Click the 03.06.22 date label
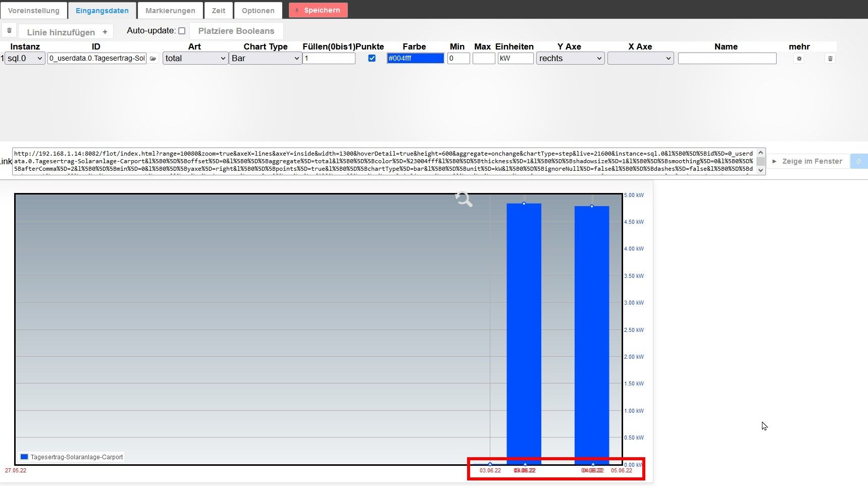The height and width of the screenshot is (486, 868). coord(490,470)
